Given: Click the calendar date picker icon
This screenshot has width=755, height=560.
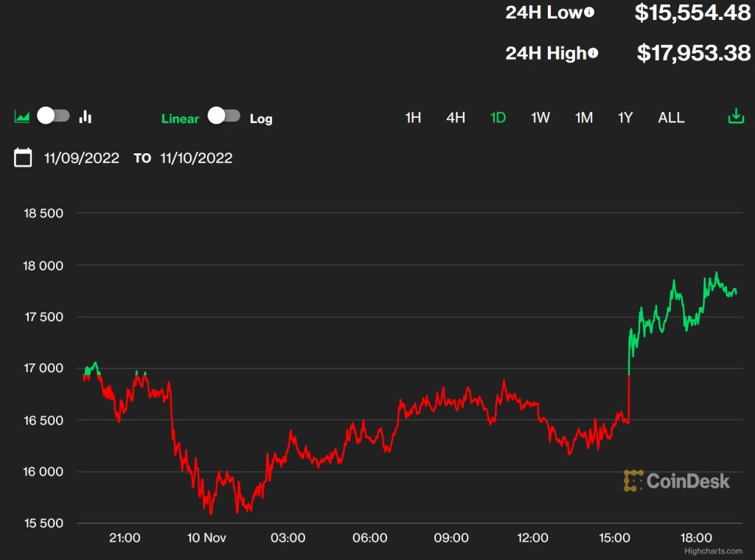Looking at the screenshot, I should point(23,158).
